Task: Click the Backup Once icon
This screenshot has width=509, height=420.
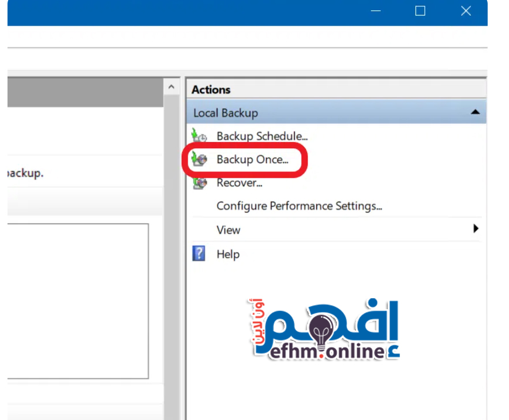Action: 199,160
